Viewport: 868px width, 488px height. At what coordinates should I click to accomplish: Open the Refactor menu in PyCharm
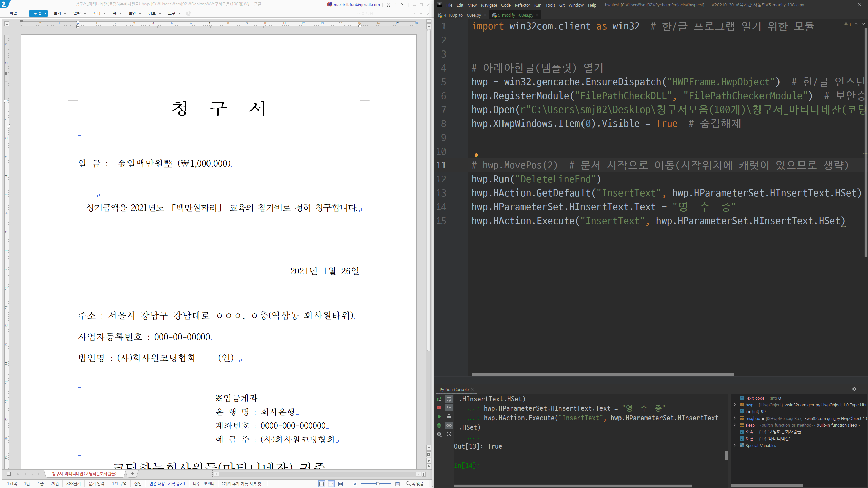[x=522, y=5]
